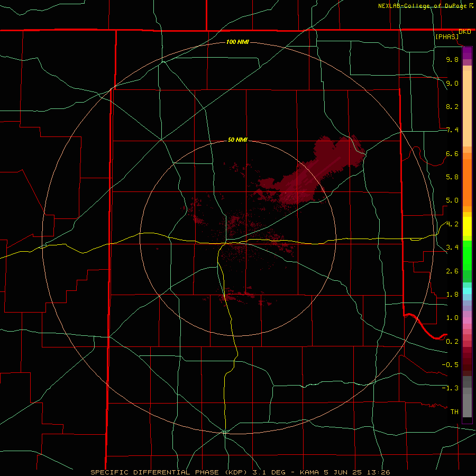Select the 0.2 legend value
The height and width of the screenshot is (476, 476).
[452, 342]
